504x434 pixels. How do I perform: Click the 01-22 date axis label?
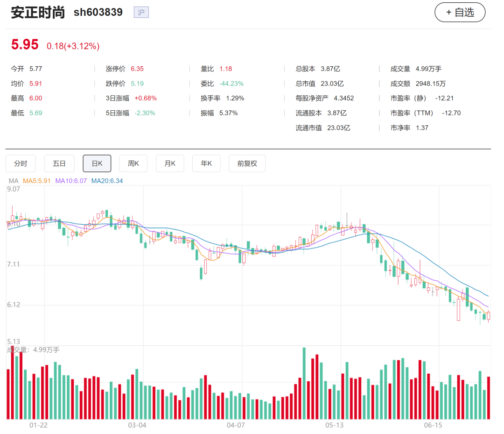click(x=39, y=425)
